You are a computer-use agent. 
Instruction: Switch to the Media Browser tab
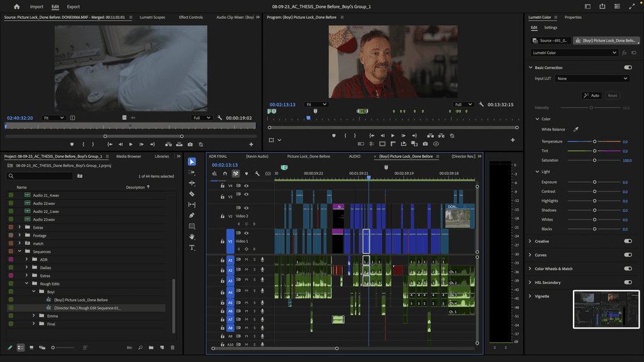(x=128, y=156)
